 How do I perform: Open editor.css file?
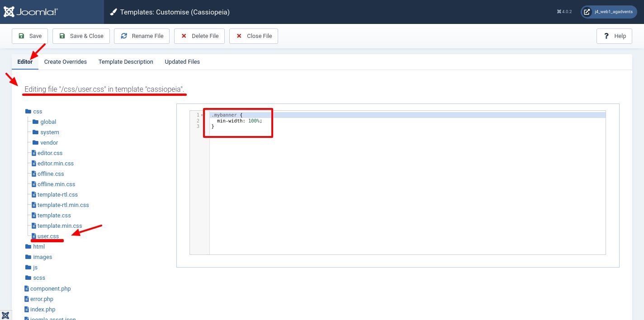coord(50,153)
